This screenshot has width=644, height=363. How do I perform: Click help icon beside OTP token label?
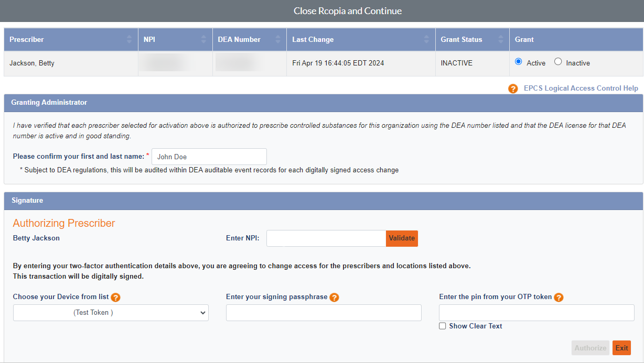coord(559,298)
